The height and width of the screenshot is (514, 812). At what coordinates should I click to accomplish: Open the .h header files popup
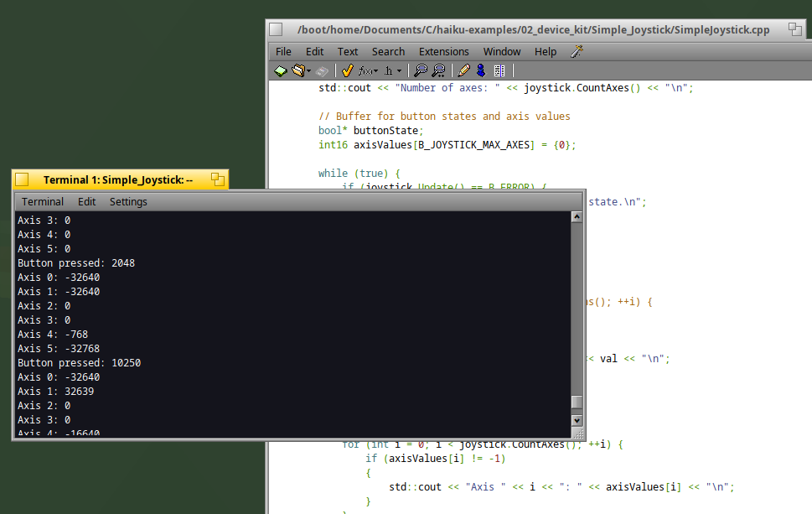pos(393,70)
